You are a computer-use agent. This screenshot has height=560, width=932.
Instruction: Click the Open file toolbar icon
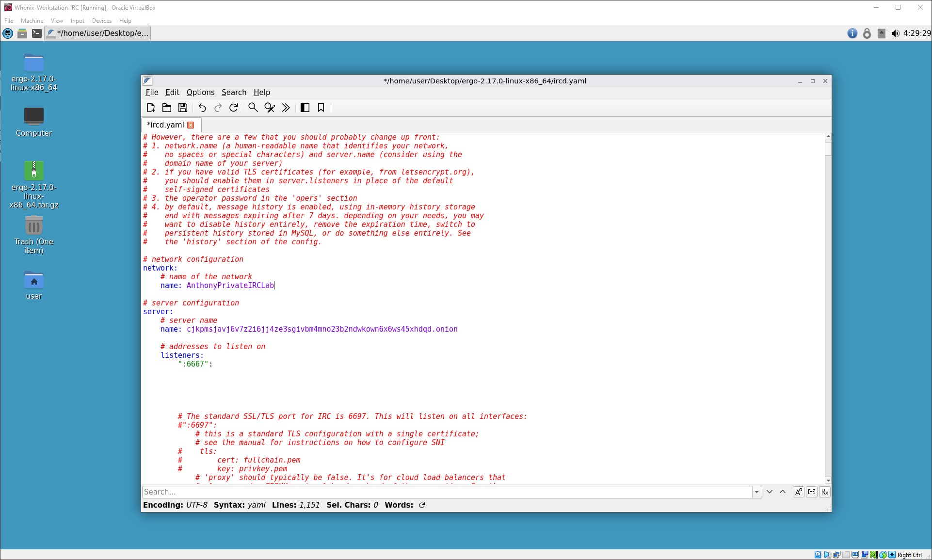pos(167,108)
